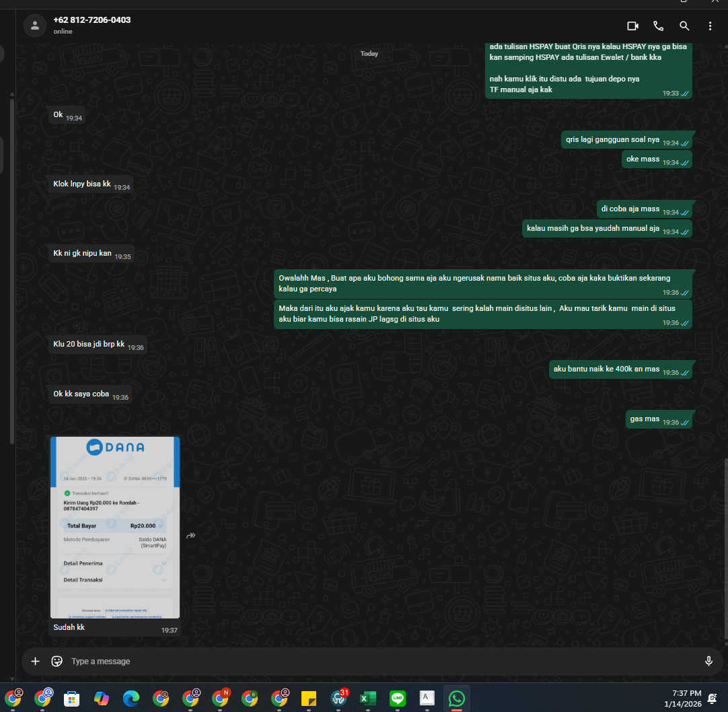
Task: Click the 'Owalahh Mas' long sent message
Action: (483, 284)
